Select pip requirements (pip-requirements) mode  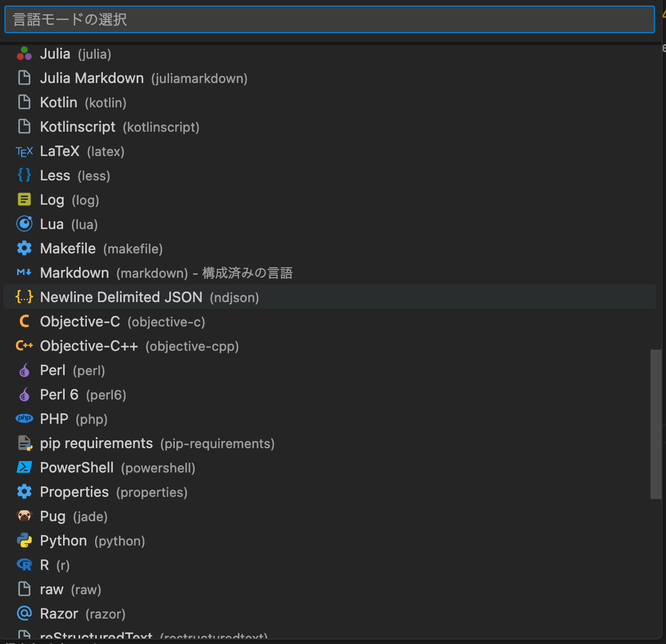click(x=330, y=443)
